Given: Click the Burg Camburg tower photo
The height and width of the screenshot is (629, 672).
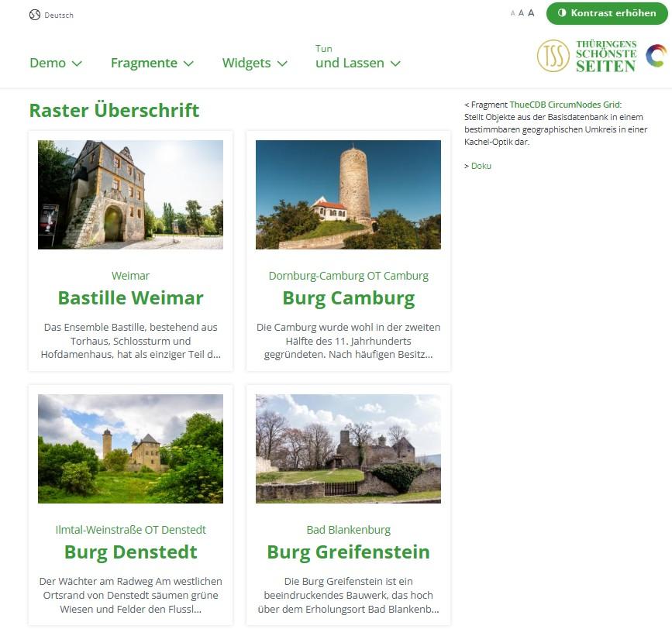Looking at the screenshot, I should click(349, 195).
